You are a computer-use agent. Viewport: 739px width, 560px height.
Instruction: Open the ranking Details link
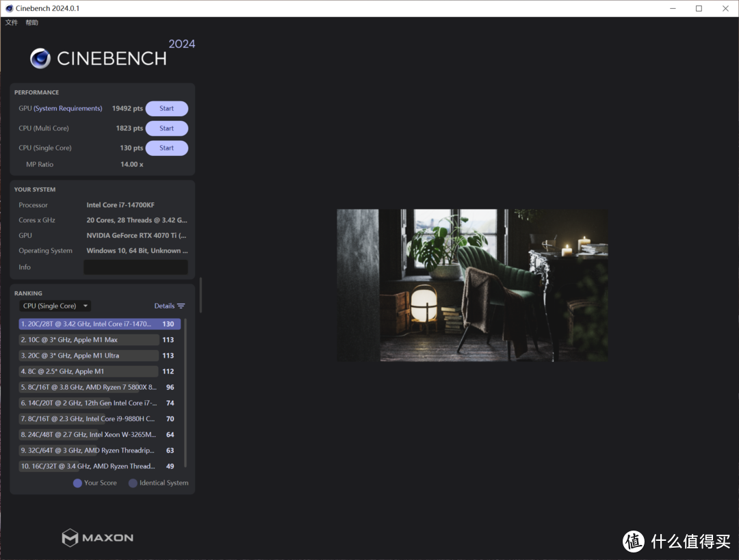[164, 306]
